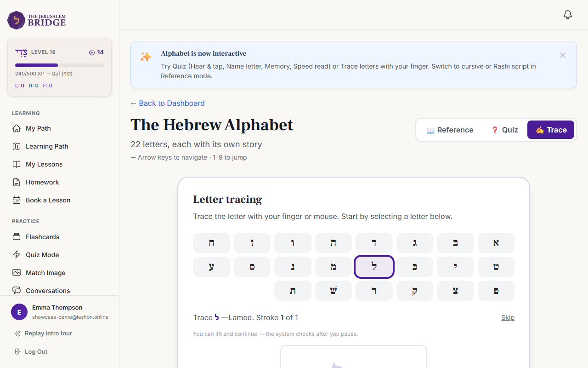
Task: Switch to Reference mode
Action: pos(450,130)
